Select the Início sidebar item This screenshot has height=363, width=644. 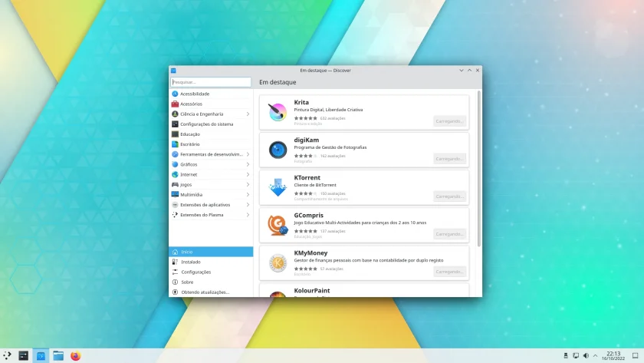211,252
